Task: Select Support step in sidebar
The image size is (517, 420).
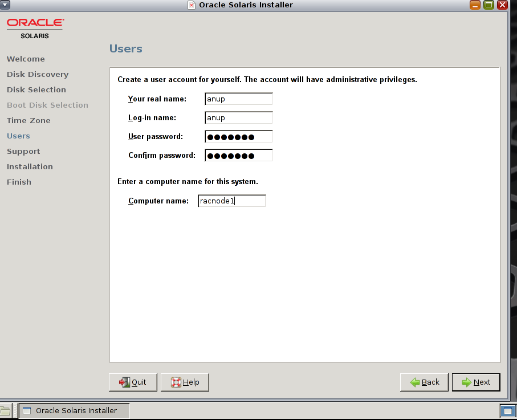Action: click(23, 152)
